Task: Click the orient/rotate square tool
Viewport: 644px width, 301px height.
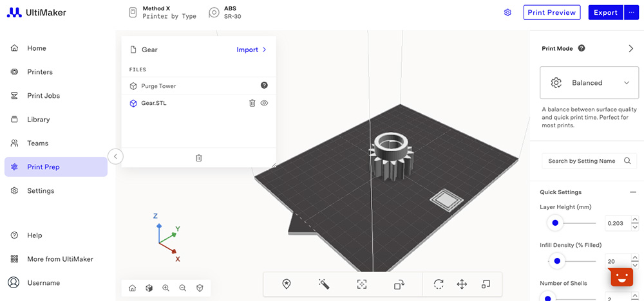Action: point(399,284)
